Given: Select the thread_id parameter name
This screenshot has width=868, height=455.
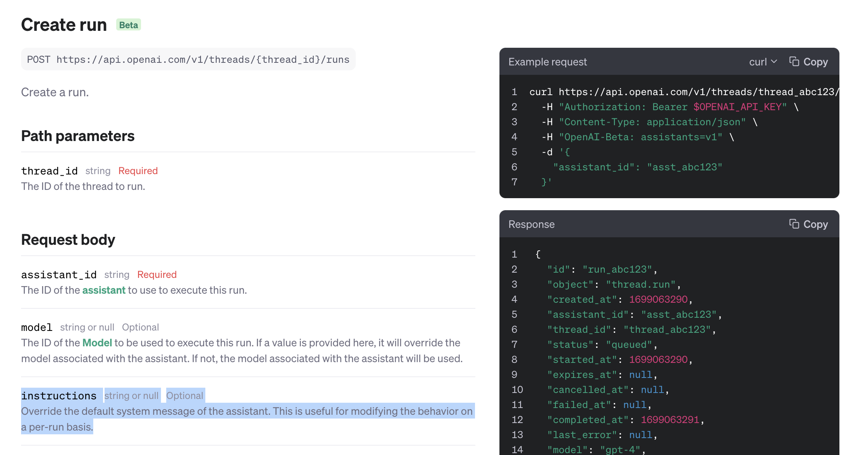Looking at the screenshot, I should coord(49,171).
